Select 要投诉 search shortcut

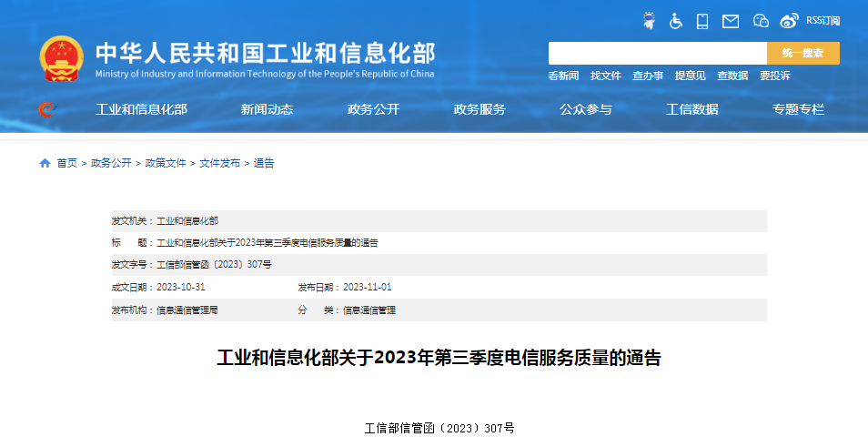click(x=775, y=76)
